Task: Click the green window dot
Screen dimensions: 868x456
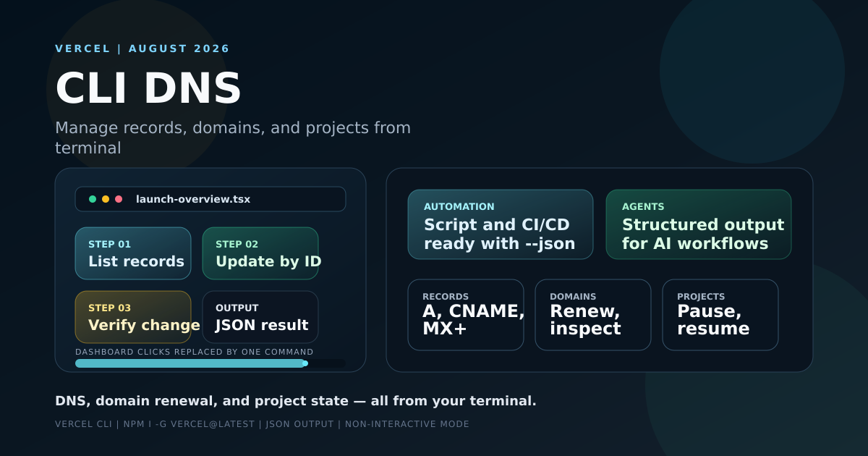Action: [93, 199]
